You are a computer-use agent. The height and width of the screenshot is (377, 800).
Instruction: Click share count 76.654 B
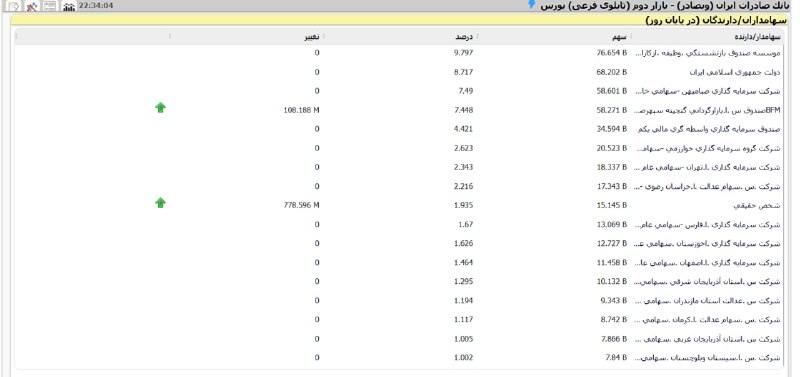point(612,53)
